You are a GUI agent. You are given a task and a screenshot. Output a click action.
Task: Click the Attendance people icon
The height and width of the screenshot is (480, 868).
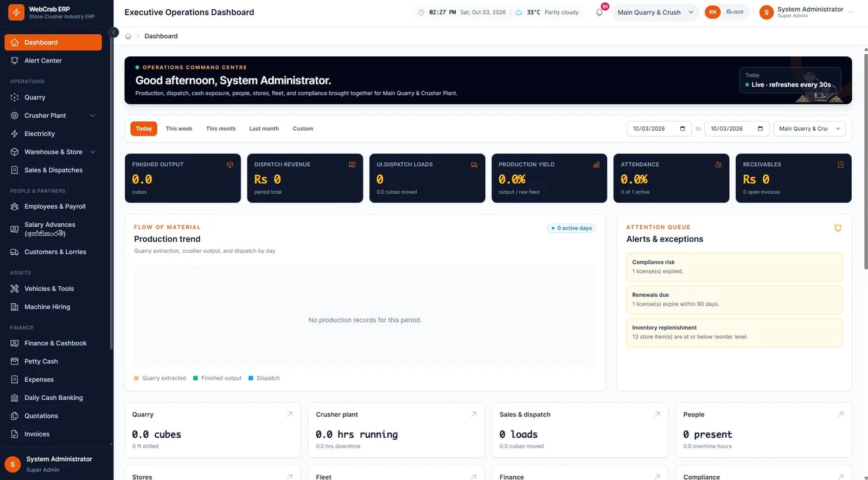[x=718, y=164]
